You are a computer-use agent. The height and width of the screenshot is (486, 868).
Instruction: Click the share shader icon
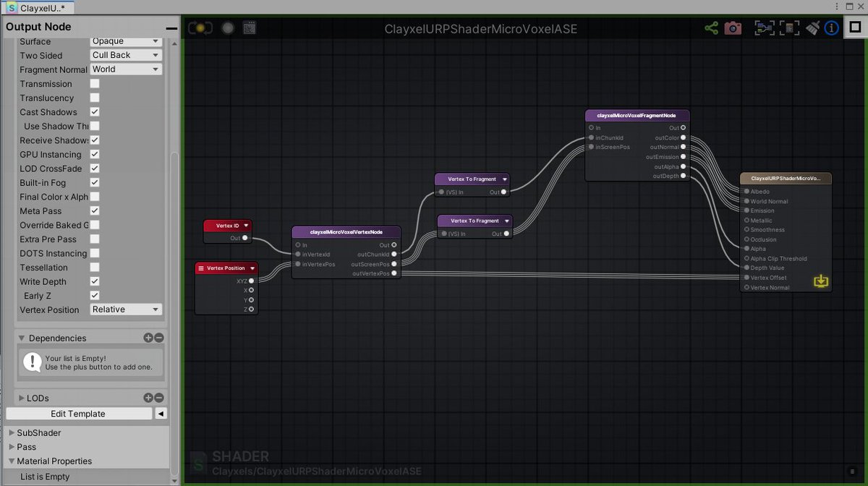(x=711, y=27)
